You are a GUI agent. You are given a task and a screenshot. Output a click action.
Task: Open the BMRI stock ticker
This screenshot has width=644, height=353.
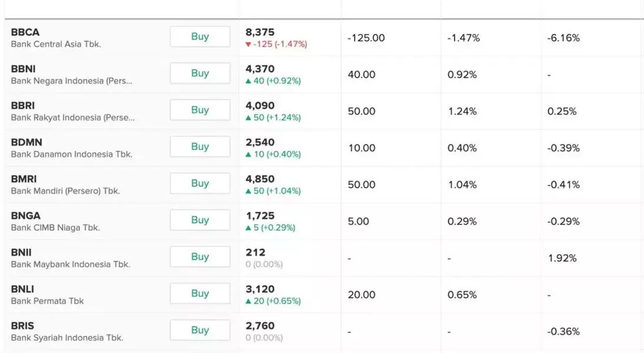point(24,179)
